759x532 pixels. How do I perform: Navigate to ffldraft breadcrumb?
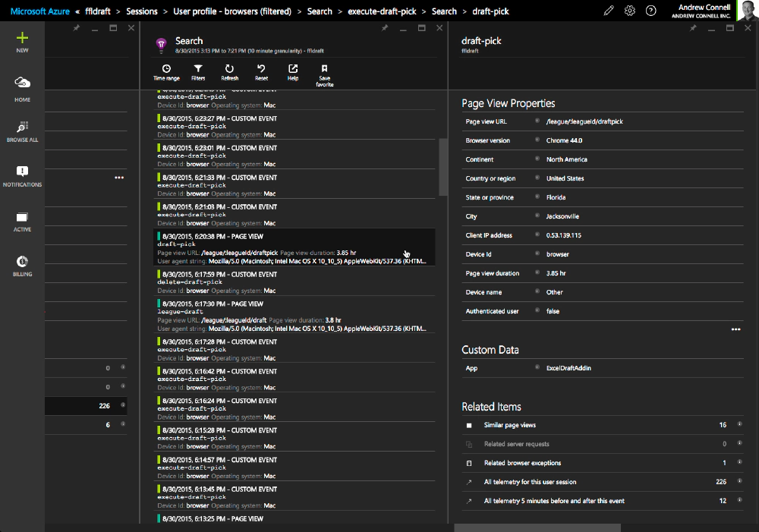(x=98, y=11)
